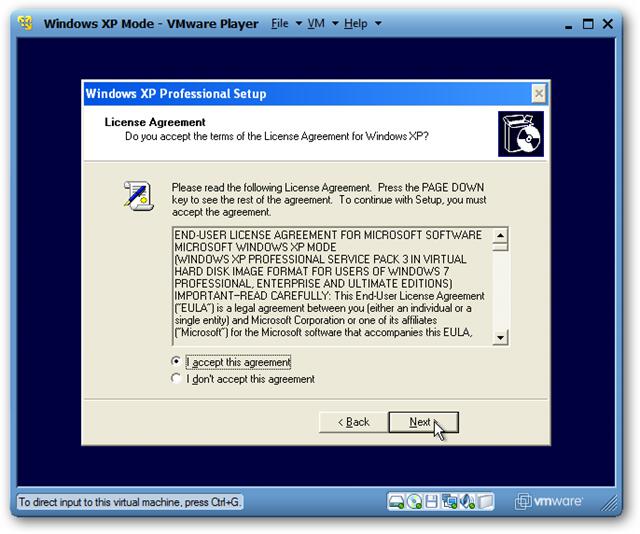Click the hard disk device status icon
640x534 pixels.
396,501
